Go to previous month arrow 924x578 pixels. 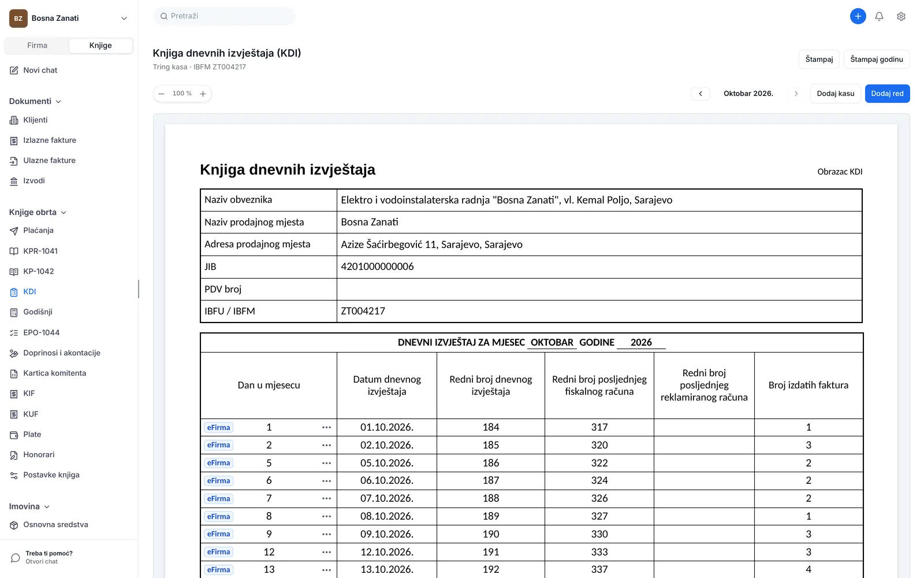(701, 94)
